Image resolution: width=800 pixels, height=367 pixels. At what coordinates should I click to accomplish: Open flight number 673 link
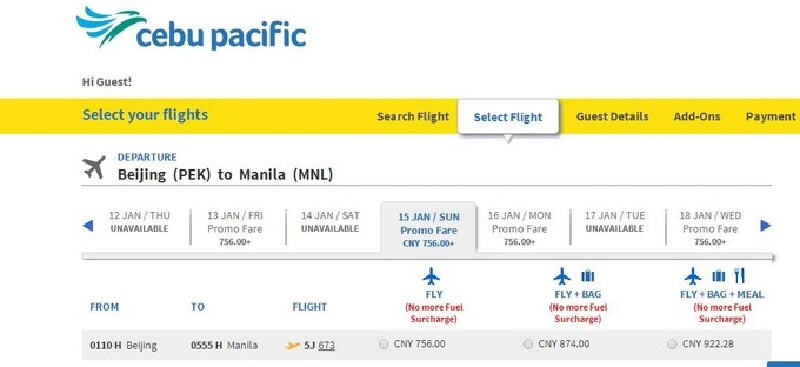click(x=327, y=346)
